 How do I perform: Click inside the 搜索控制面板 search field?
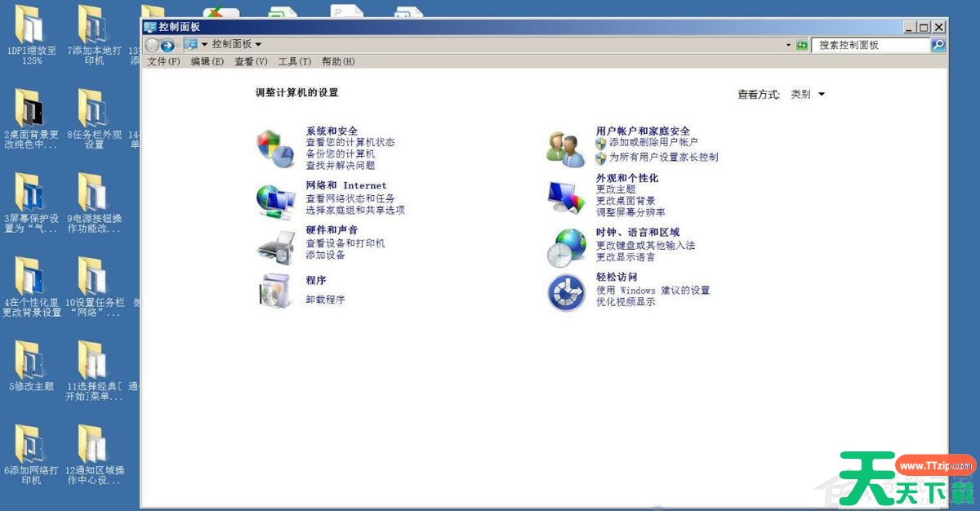(871, 45)
